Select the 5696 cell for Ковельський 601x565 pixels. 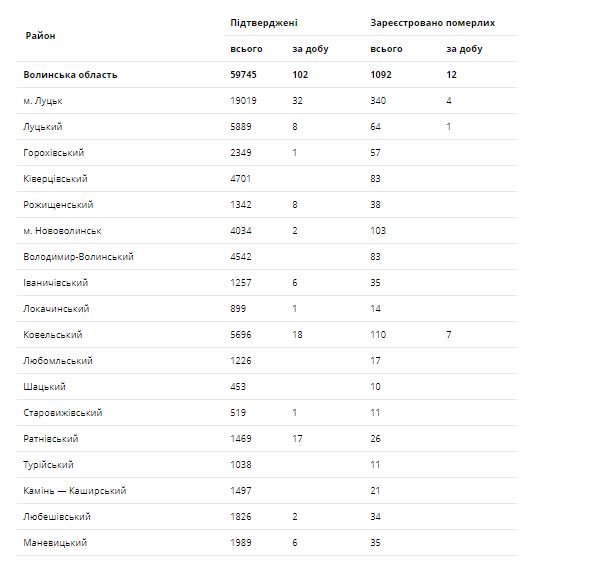242,335
